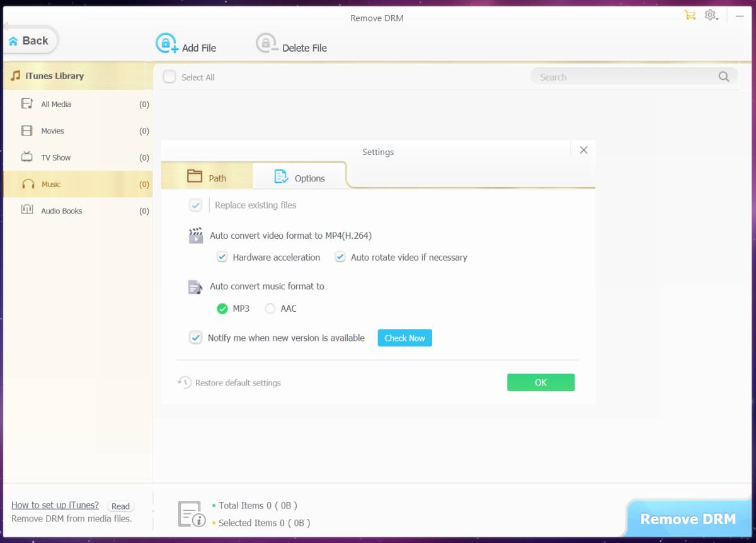Click Auto convert video format to MP4(H.264)

pos(290,236)
